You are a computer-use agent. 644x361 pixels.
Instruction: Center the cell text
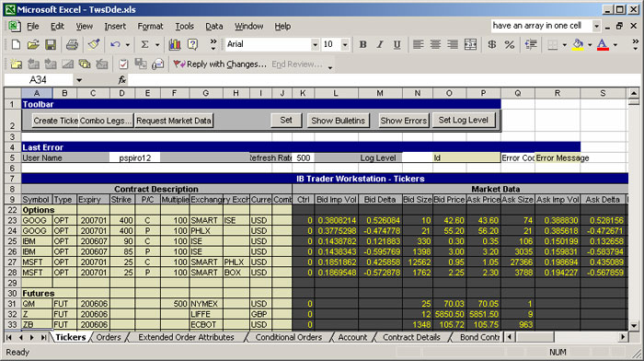pyautogui.click(x=435, y=44)
